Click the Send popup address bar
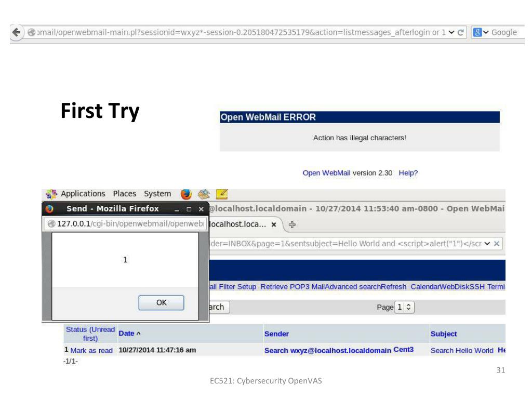The width and height of the screenshot is (532, 399). pos(125,223)
